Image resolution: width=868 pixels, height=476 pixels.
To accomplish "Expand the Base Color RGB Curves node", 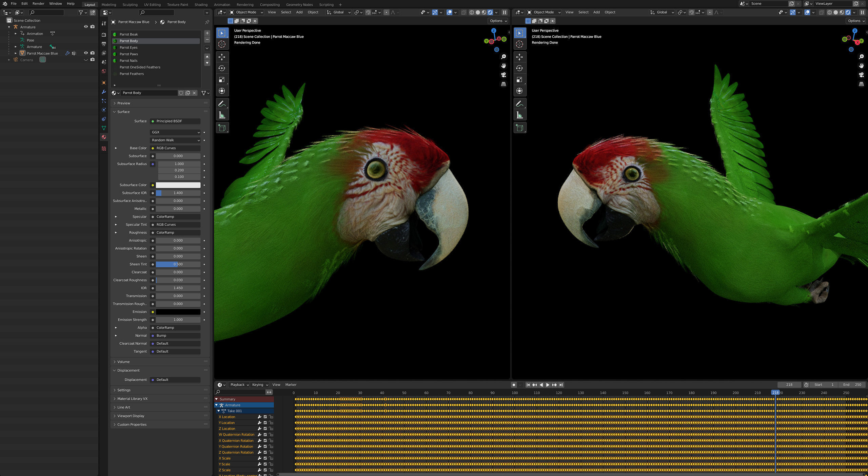I will 116,148.
